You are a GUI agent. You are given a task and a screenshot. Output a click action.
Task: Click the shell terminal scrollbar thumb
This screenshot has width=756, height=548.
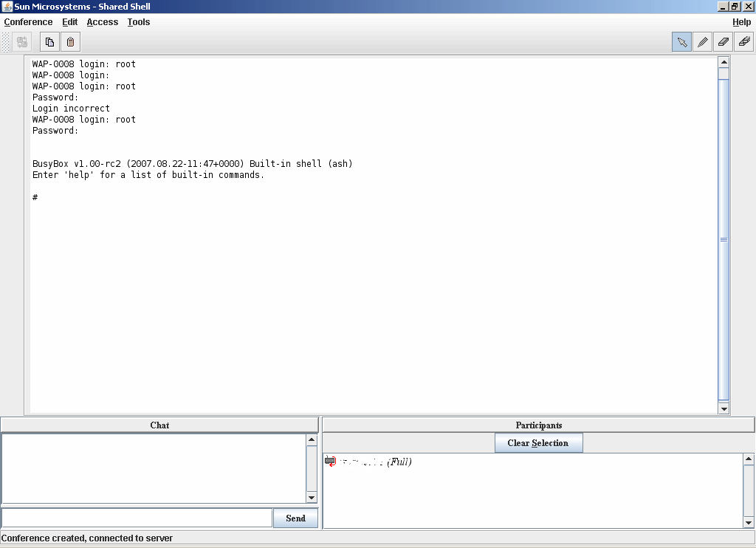724,240
